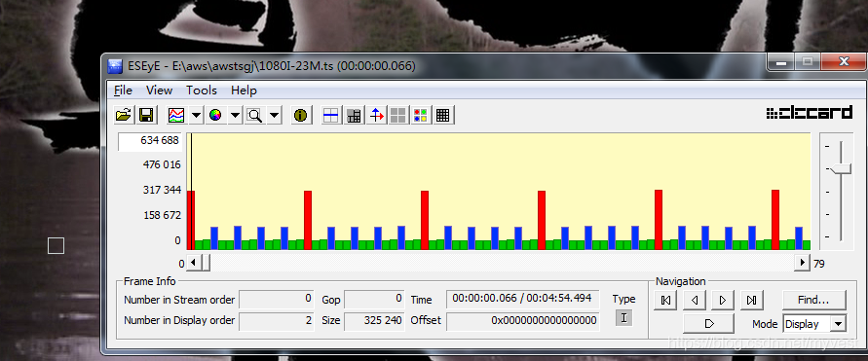Toggle the blue horizontal line grid icon

(x=331, y=115)
